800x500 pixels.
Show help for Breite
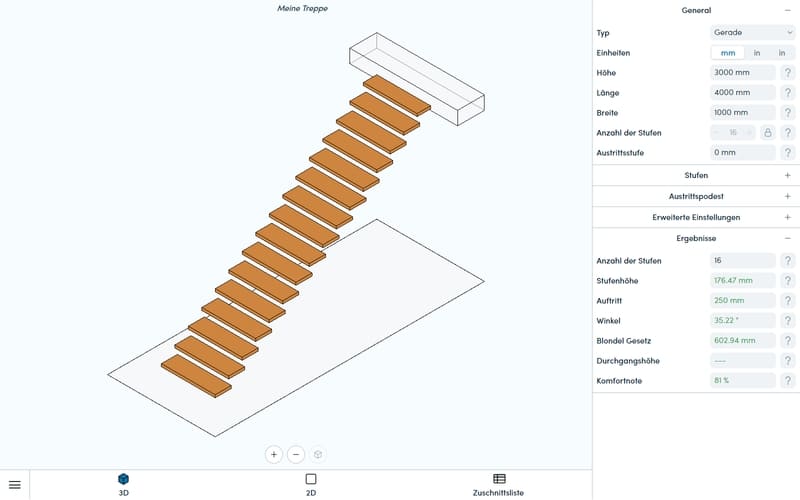pos(788,112)
